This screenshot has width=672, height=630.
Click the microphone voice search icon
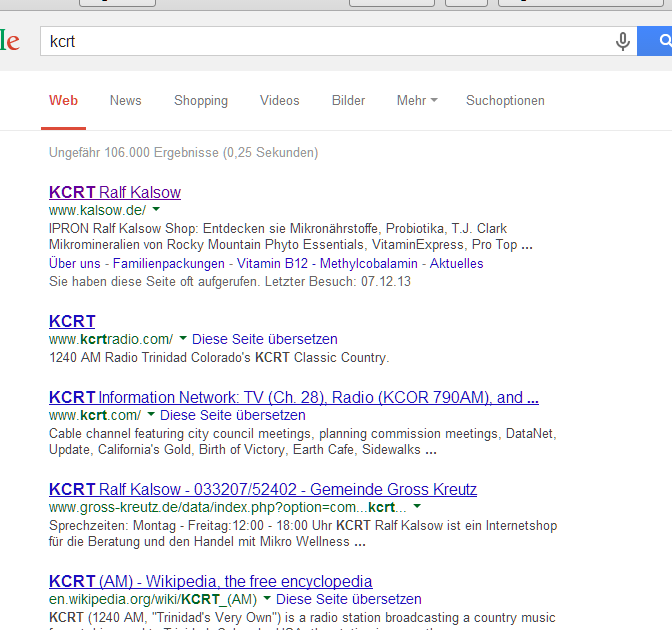click(x=623, y=41)
